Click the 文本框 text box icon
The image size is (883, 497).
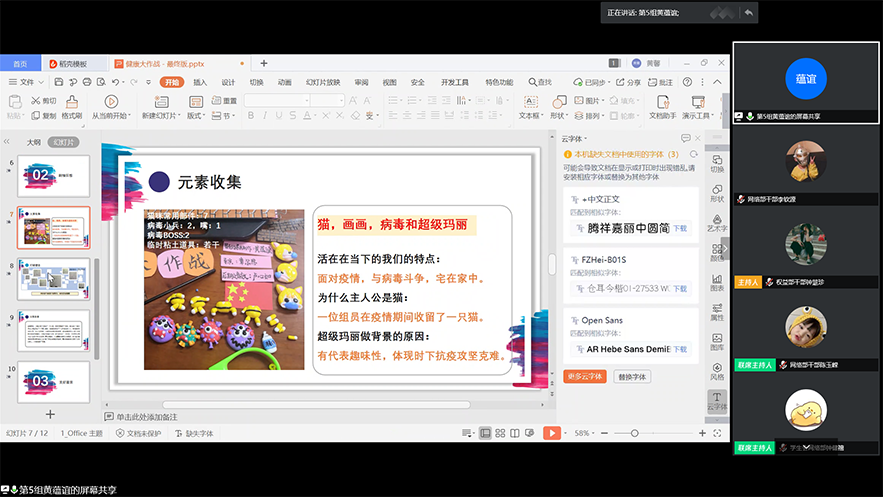(529, 103)
